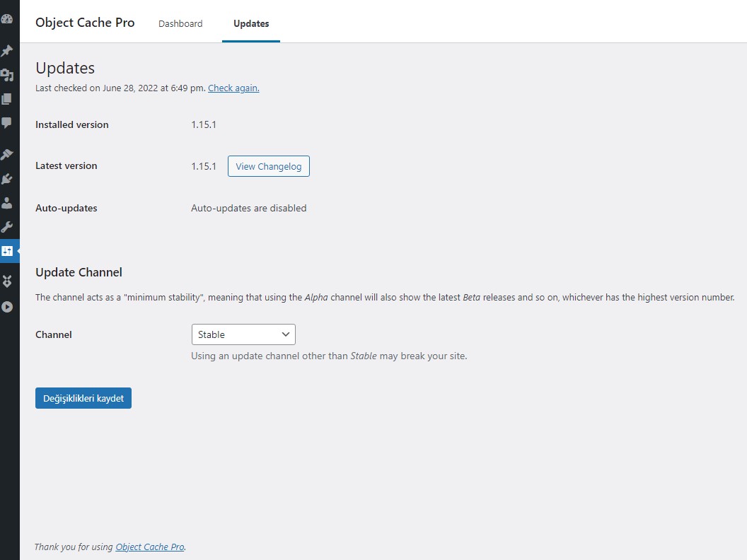This screenshot has width=747, height=560.
Task: Click the Object Cache Pro heading text
Action: point(85,22)
